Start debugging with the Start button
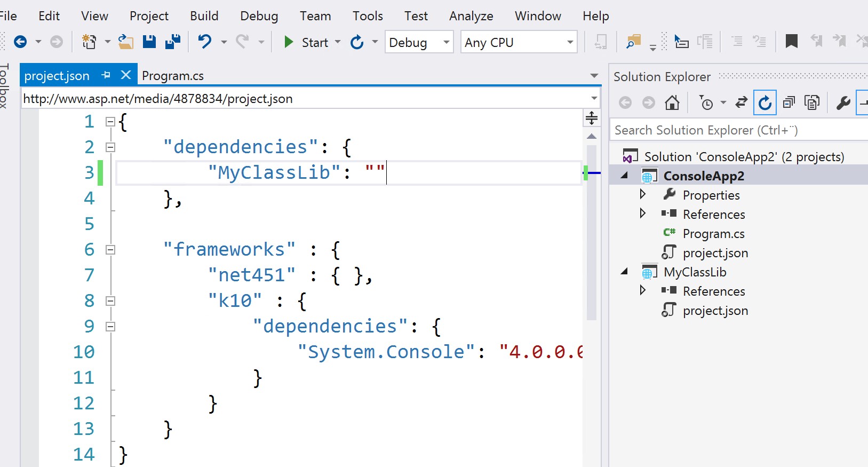Image resolution: width=868 pixels, height=467 pixels. click(306, 42)
